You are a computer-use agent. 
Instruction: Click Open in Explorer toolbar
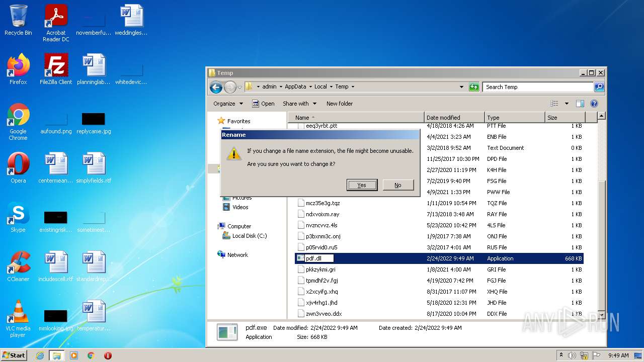click(x=263, y=104)
